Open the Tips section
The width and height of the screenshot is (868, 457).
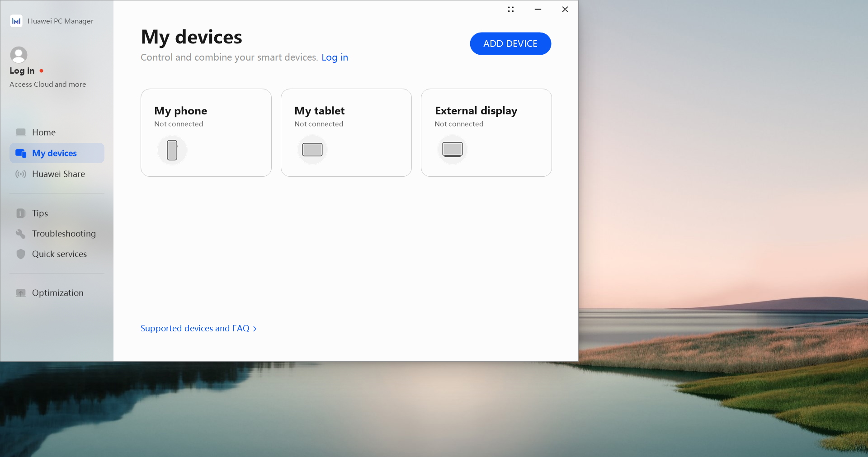point(57,213)
